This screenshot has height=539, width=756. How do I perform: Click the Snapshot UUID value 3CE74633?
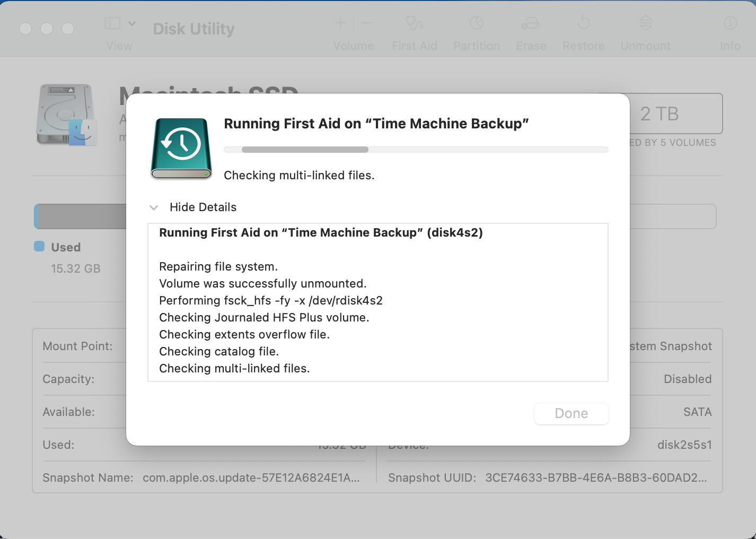[596, 478]
